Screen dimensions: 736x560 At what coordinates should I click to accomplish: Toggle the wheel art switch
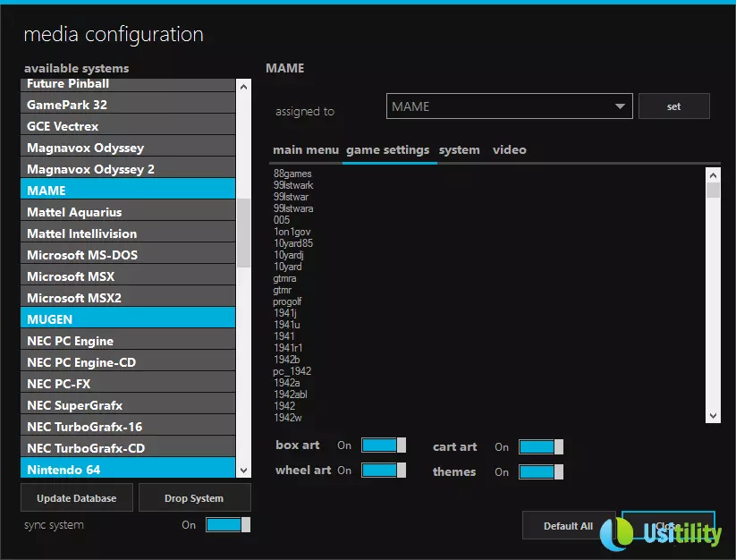[x=383, y=471]
